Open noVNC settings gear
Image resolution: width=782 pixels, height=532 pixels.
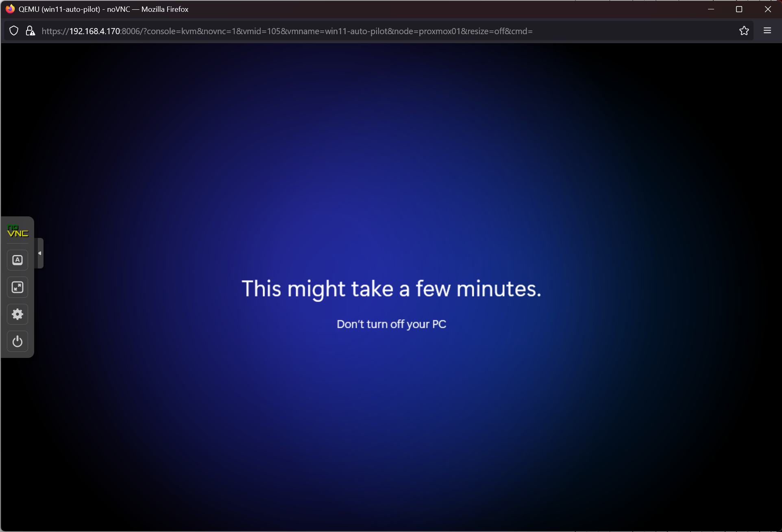tap(17, 314)
